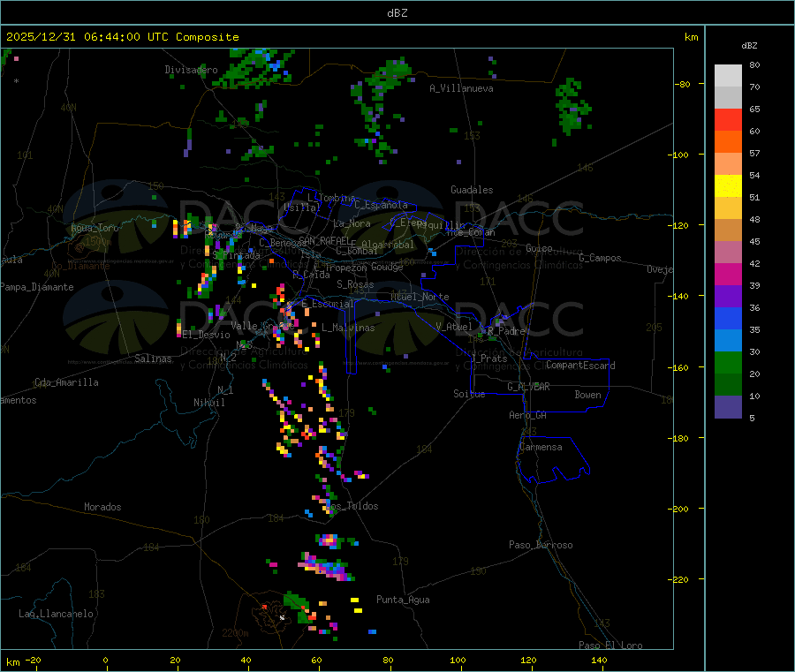This screenshot has height=672, width=795.
Task: Select the orange 60 dBZ legend swatch
Action: tap(728, 141)
